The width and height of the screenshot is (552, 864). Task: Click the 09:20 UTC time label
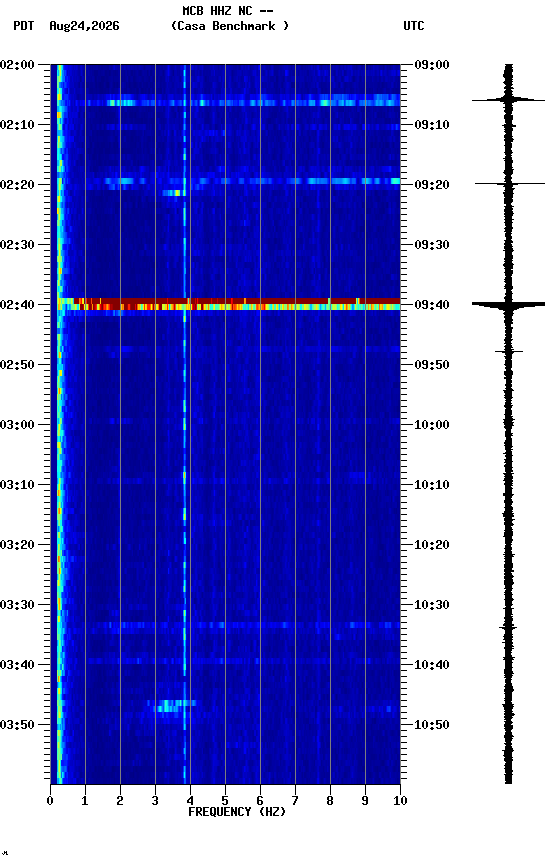[432, 185]
